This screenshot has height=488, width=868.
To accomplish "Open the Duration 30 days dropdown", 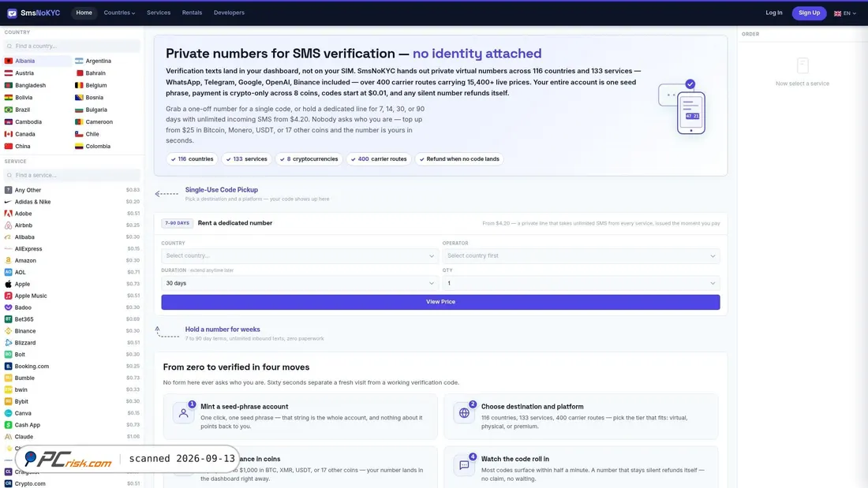I will (300, 283).
